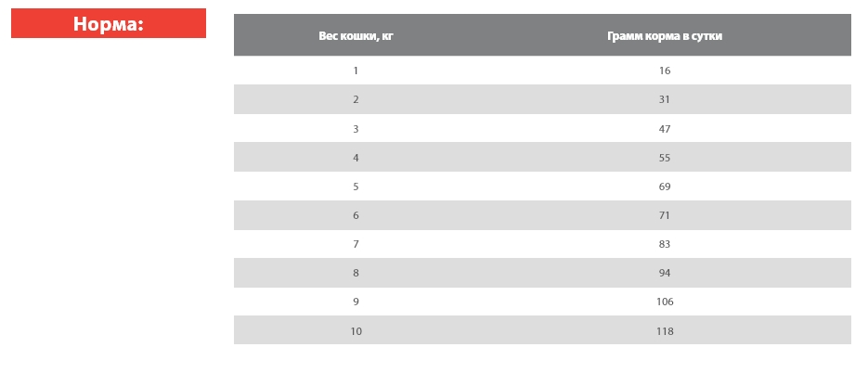Click weight cell showing 4
868x373 pixels.
click(x=356, y=158)
